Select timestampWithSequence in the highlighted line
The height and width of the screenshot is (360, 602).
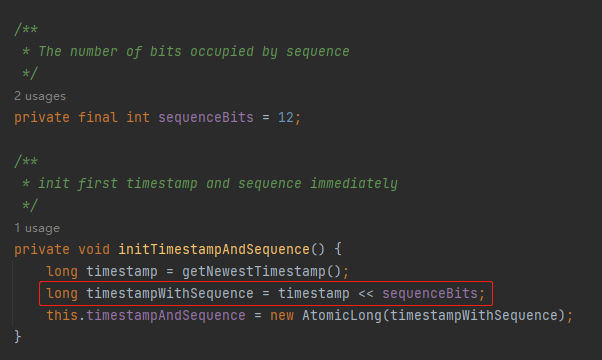coord(170,294)
